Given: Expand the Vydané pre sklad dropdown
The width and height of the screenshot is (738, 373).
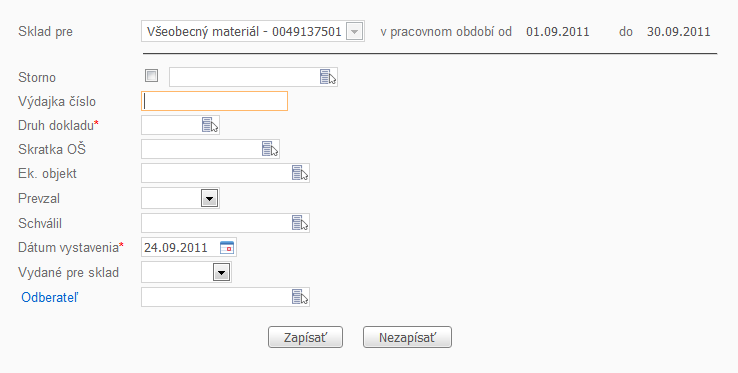Looking at the screenshot, I should (222, 272).
